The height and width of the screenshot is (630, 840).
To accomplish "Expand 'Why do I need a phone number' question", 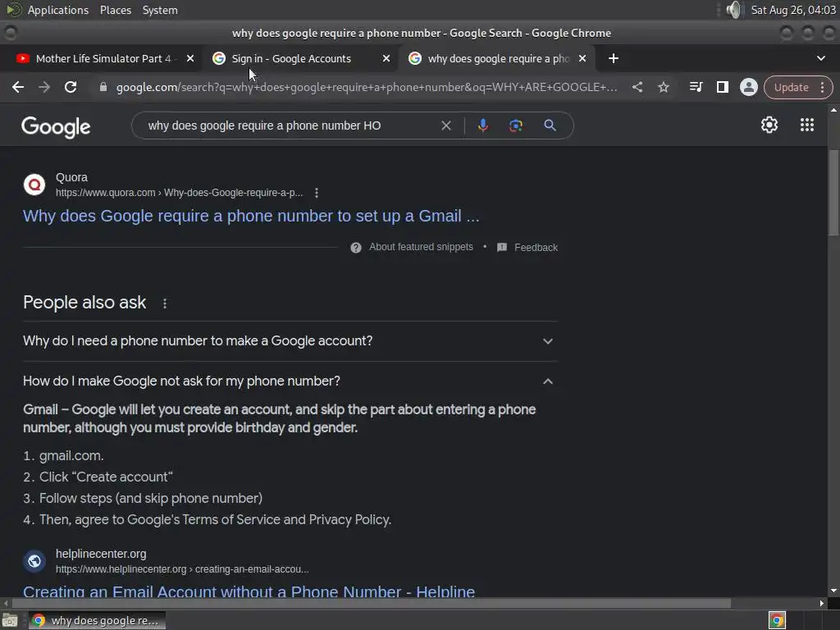I will [x=290, y=341].
